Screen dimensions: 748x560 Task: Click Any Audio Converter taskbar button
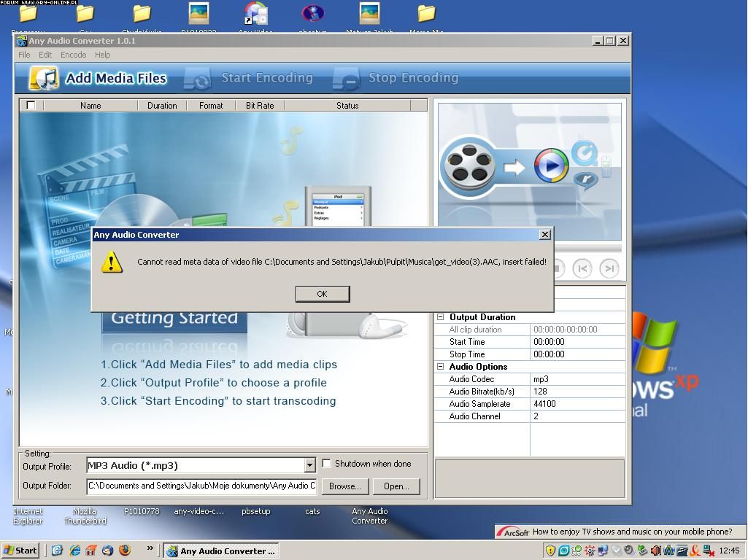[221, 551]
